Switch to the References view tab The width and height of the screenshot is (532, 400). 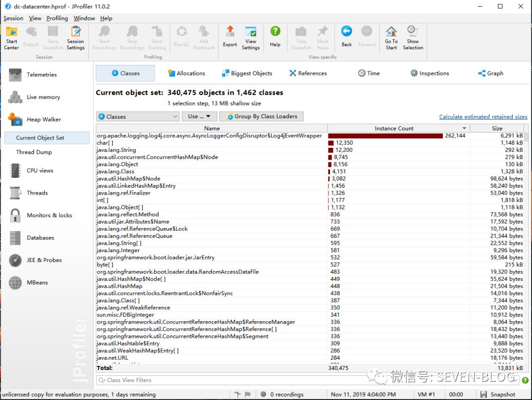(308, 73)
